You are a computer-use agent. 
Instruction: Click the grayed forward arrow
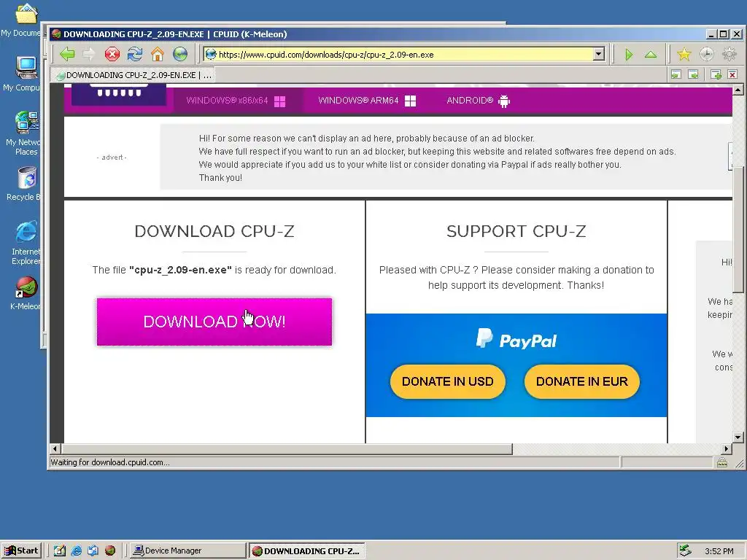89,54
